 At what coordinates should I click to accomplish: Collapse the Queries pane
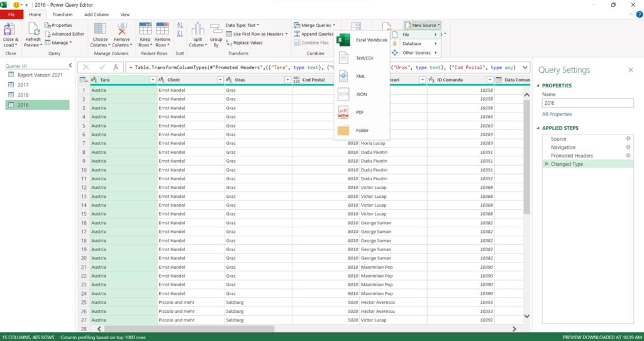(70, 65)
